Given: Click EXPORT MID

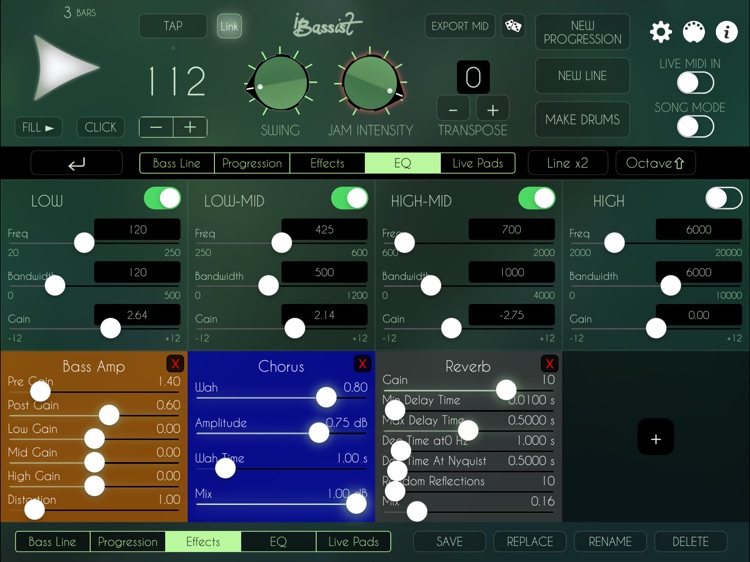Looking at the screenshot, I should pyautogui.click(x=460, y=26).
